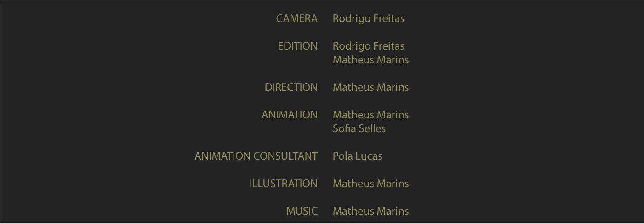
Task: Select Matheus Marins beside the ANIMATION label
Action: point(370,115)
